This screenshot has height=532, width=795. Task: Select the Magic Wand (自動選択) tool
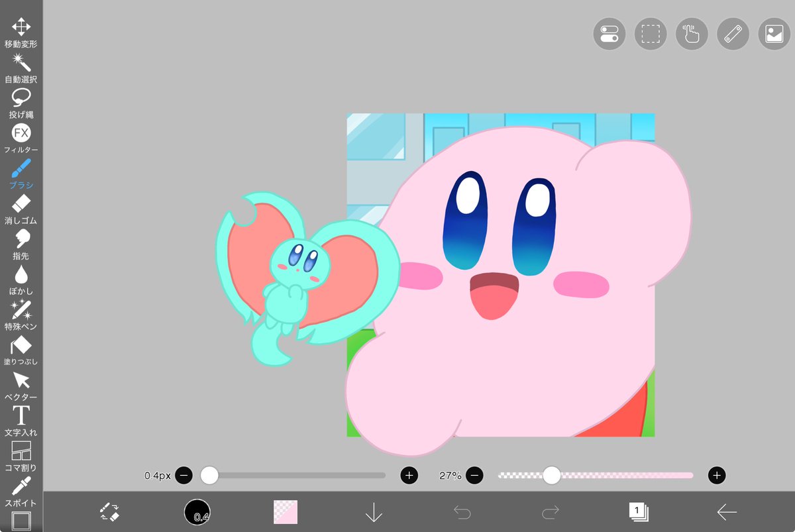(x=21, y=69)
